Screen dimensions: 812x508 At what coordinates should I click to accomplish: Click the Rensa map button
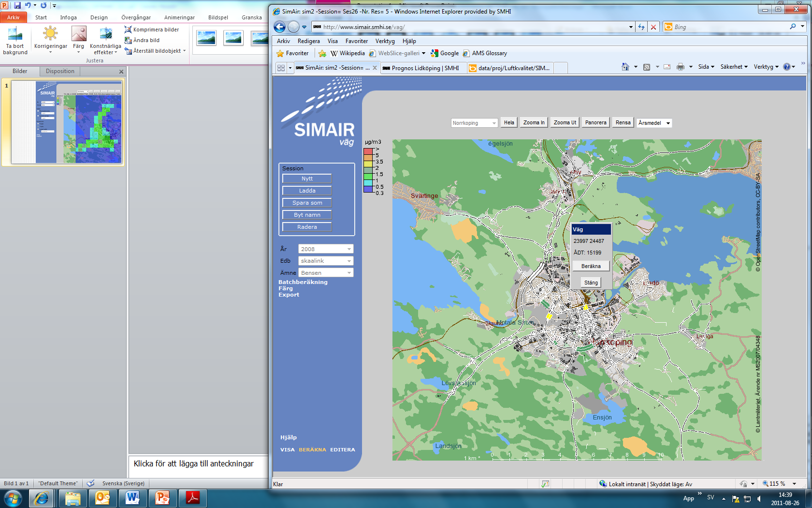click(x=623, y=122)
